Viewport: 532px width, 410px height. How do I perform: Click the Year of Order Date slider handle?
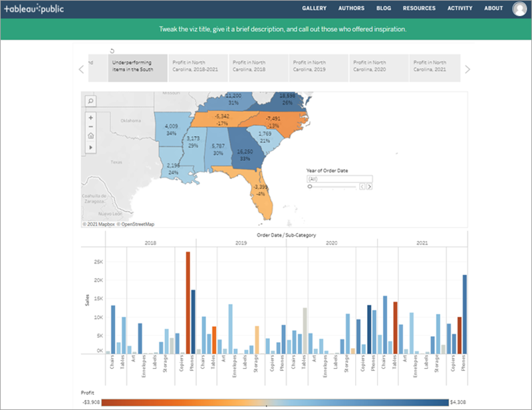pyautogui.click(x=310, y=186)
